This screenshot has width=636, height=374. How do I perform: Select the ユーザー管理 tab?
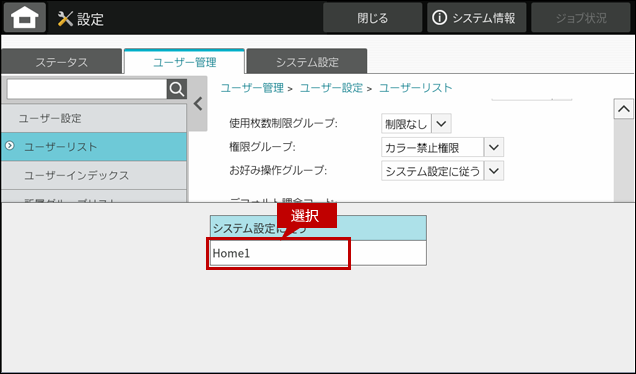click(x=185, y=62)
